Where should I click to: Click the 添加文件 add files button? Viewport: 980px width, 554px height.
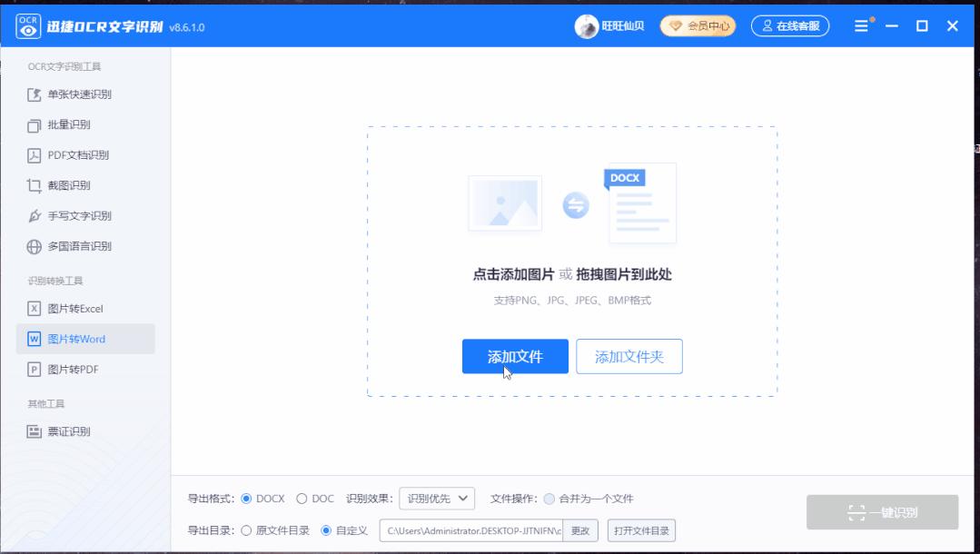pos(515,356)
